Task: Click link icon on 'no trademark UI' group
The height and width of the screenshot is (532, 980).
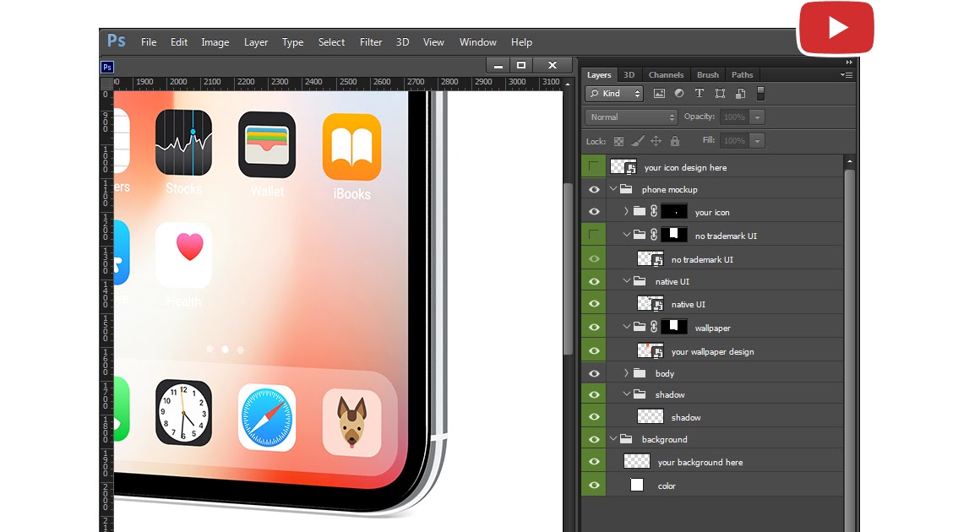Action: click(x=654, y=235)
